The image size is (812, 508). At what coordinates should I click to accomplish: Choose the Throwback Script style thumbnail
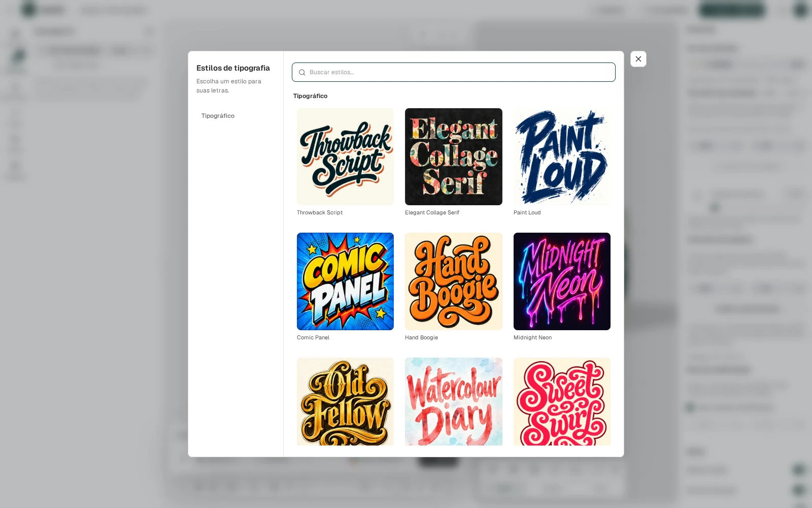coord(345,156)
